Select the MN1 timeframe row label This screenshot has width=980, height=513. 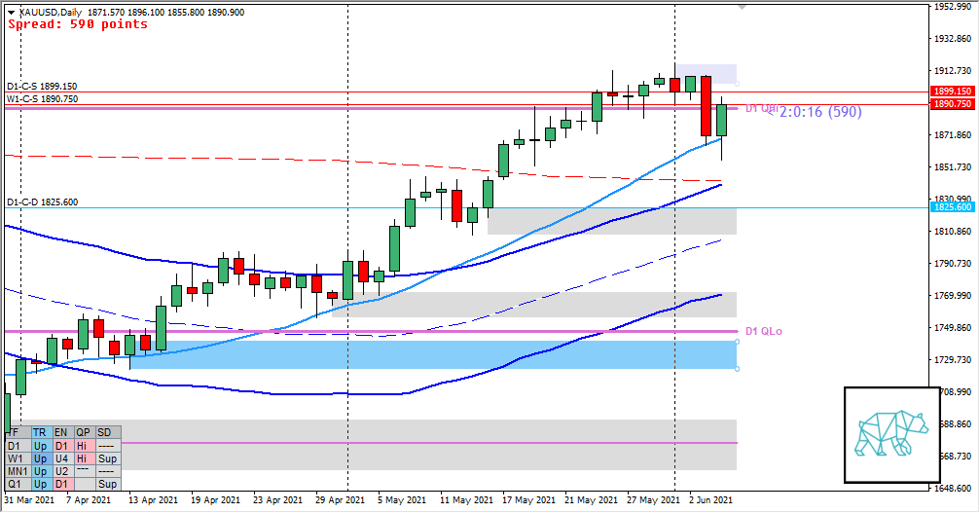click(x=17, y=470)
